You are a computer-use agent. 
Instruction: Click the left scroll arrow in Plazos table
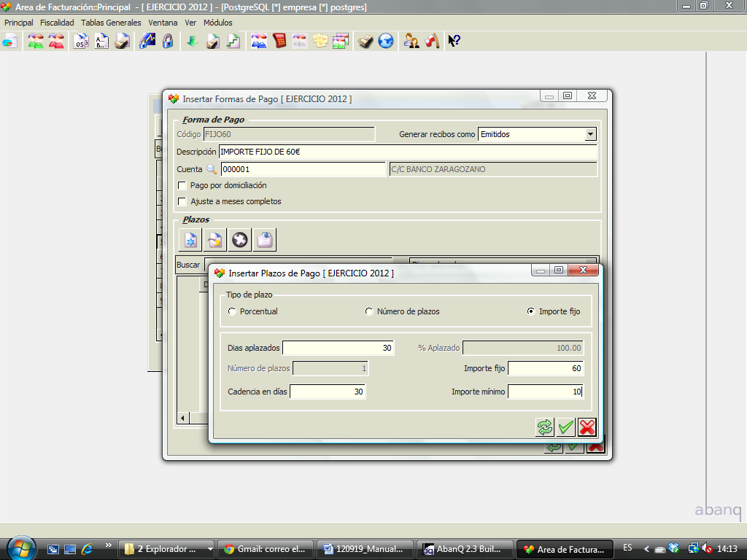[183, 419]
